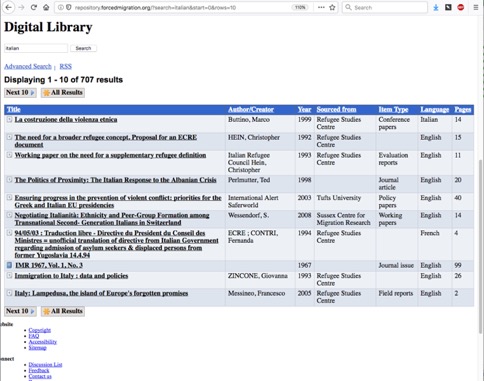Image resolution: width=484 pixels, height=381 pixels.
Task: Open the Advanced Search link
Action: click(x=28, y=66)
